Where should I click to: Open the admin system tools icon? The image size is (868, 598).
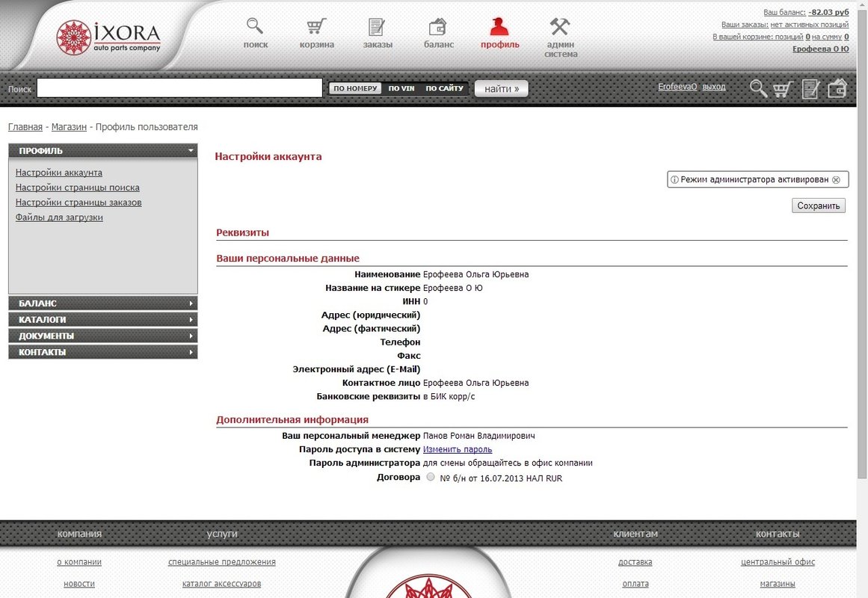pos(560,27)
